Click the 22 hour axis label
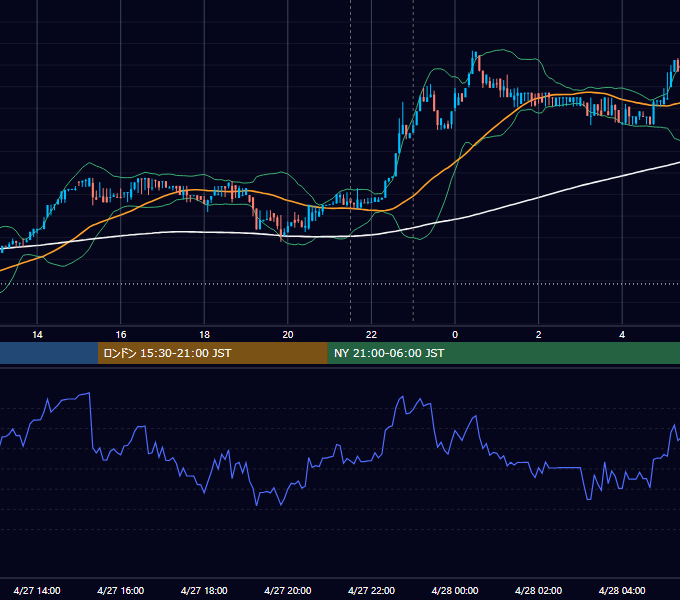Screen dimensions: 680x600 [x=371, y=335]
